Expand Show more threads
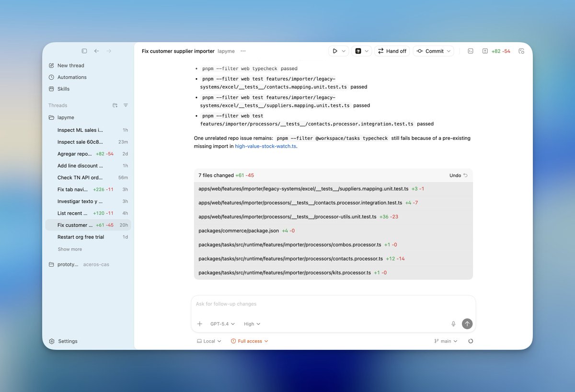The width and height of the screenshot is (575, 392). 70,249
